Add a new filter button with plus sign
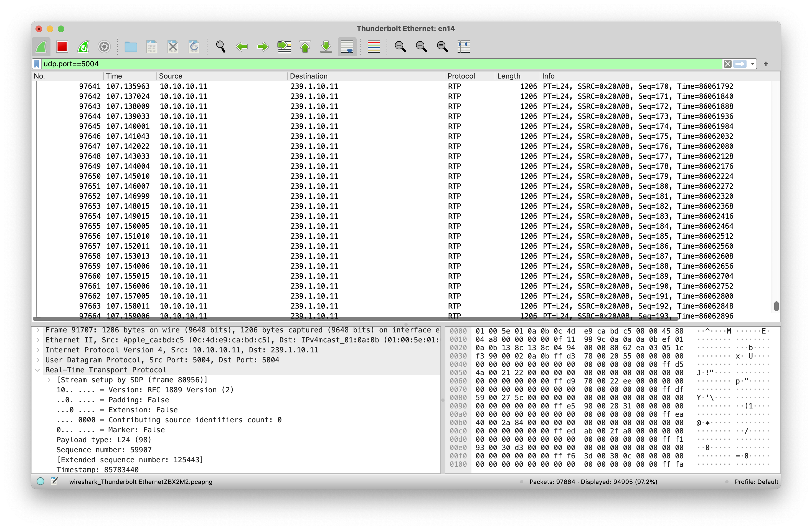 pos(766,64)
